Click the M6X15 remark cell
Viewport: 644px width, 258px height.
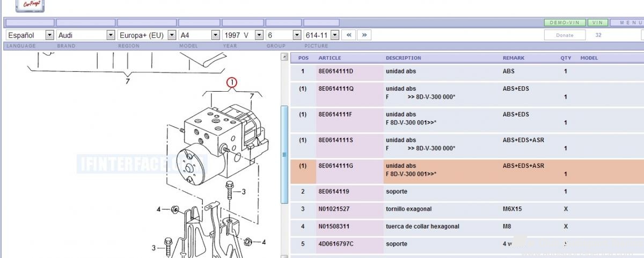pyautogui.click(x=512, y=209)
